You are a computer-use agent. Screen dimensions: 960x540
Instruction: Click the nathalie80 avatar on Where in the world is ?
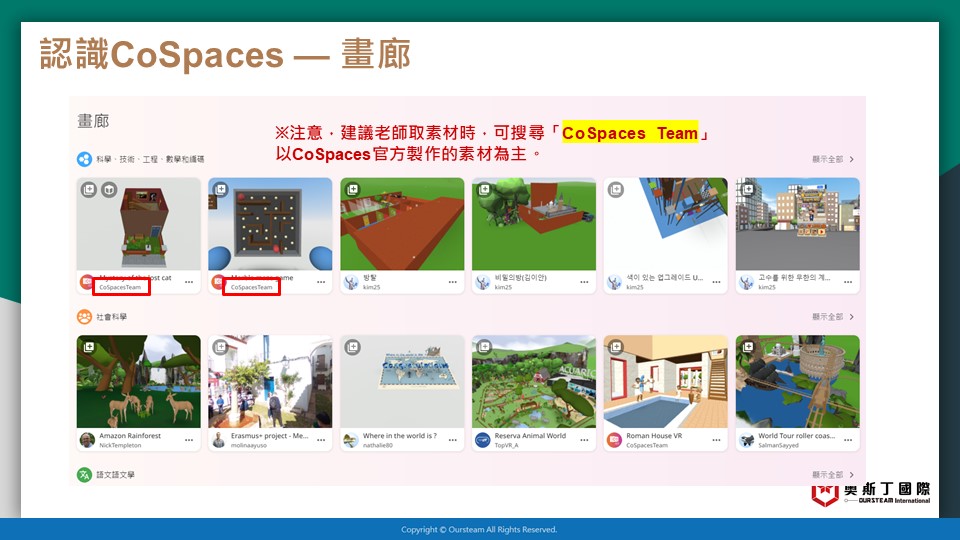[351, 440]
